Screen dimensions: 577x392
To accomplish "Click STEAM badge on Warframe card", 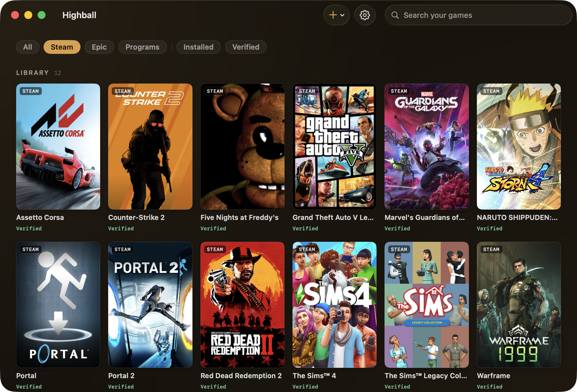I will (x=491, y=249).
